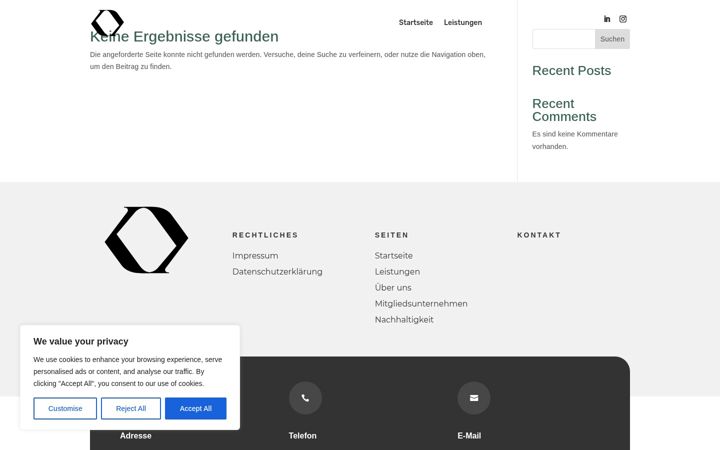Click the Recent Comments heading

click(564, 110)
